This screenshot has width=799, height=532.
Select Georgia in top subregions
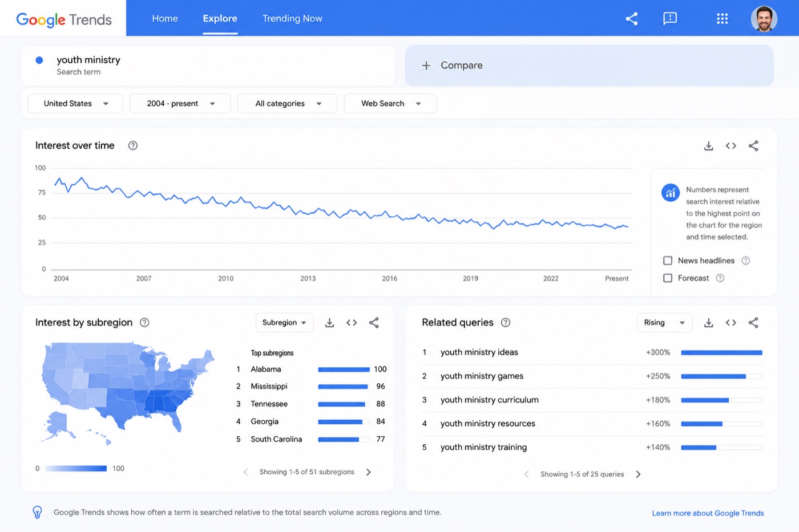pyautogui.click(x=264, y=422)
